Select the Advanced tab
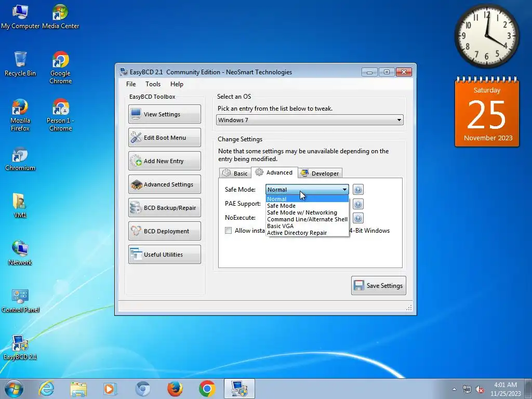532x399 pixels. point(274,172)
